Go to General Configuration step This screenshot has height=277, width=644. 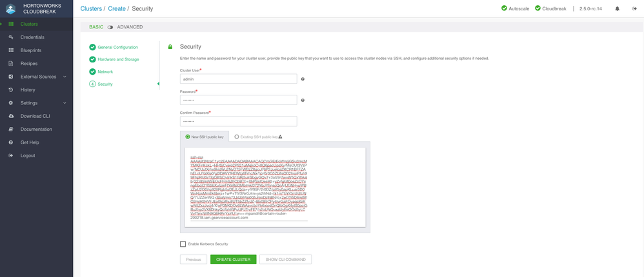pos(117,47)
